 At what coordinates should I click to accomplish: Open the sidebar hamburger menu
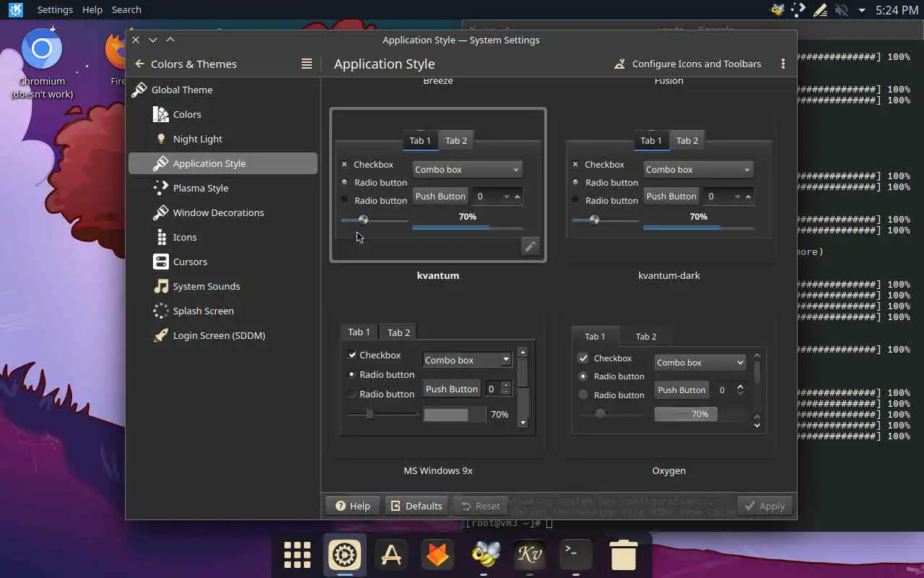pos(307,64)
